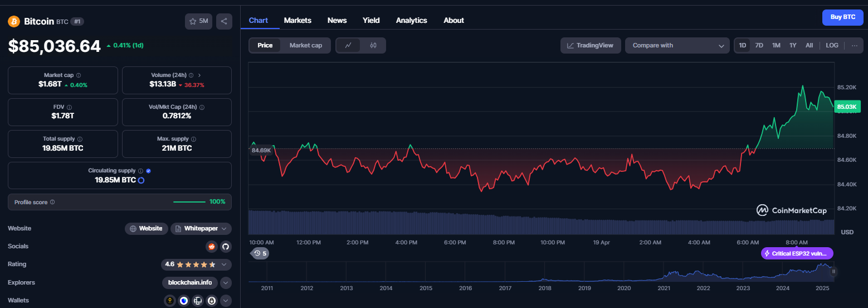Click the $13.13B volume value
The image size is (868, 308).
click(x=163, y=84)
